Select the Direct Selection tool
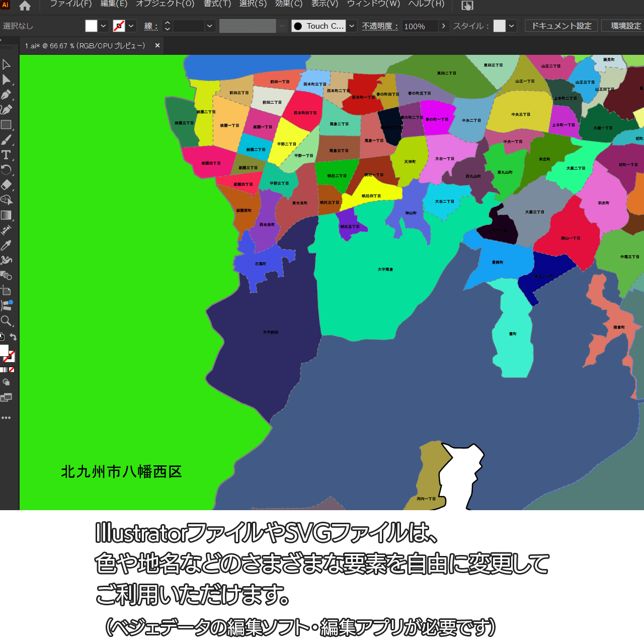 click(x=7, y=79)
